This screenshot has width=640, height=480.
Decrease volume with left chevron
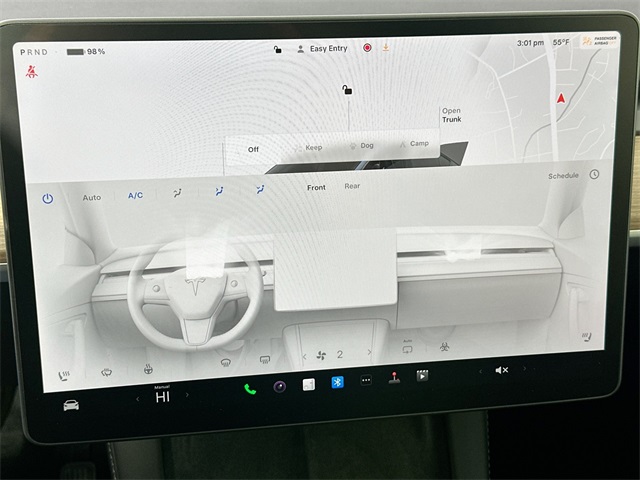point(480,371)
